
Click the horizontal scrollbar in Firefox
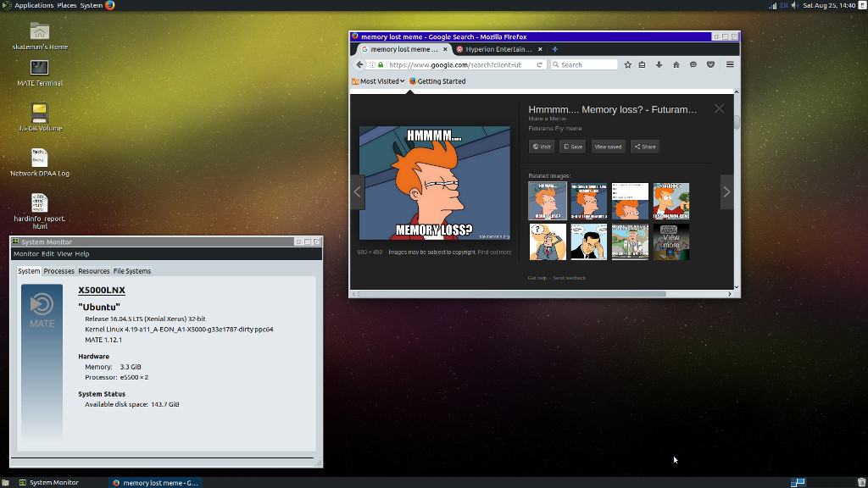512,294
